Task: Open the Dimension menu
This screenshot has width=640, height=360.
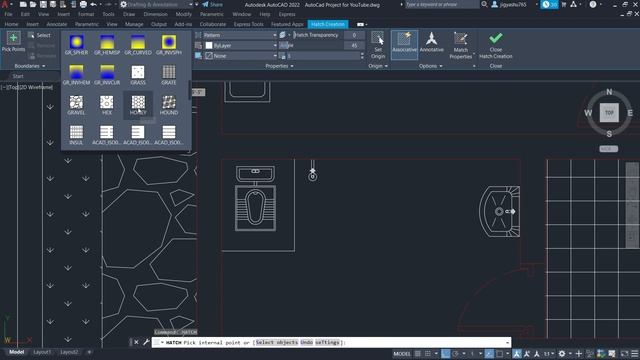Action: 156,14
